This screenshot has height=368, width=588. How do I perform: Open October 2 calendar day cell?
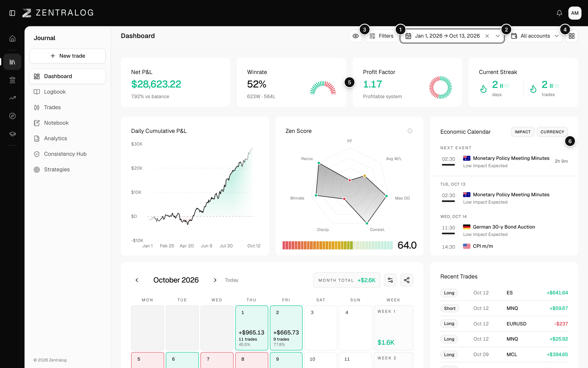coord(286,328)
